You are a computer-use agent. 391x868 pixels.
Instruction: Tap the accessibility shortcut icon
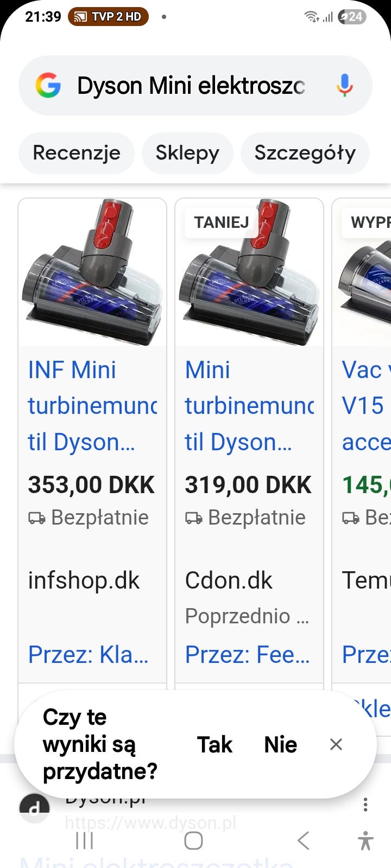coord(366,841)
